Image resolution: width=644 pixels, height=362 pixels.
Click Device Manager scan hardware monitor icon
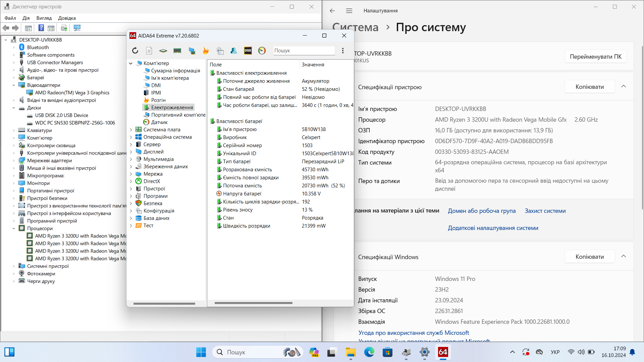(x=77, y=28)
